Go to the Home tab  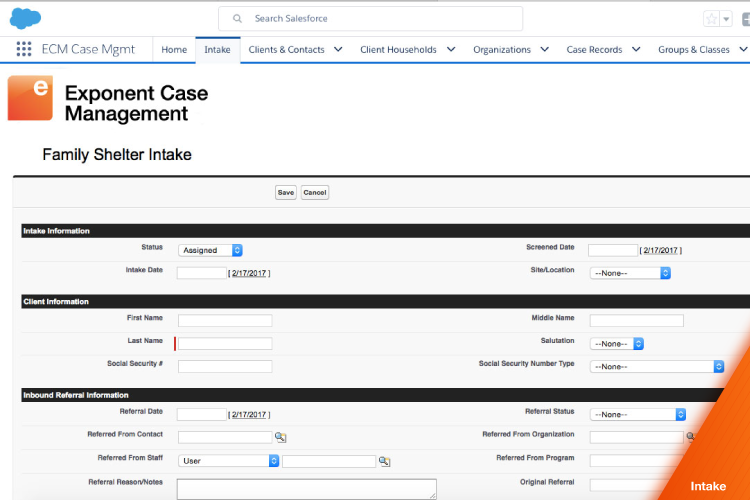(x=174, y=50)
